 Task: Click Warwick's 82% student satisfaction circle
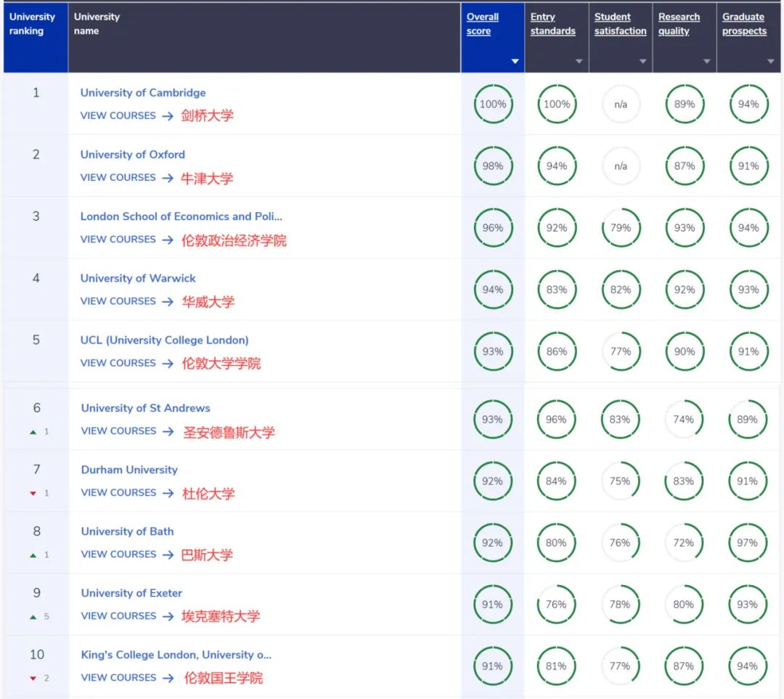click(621, 290)
